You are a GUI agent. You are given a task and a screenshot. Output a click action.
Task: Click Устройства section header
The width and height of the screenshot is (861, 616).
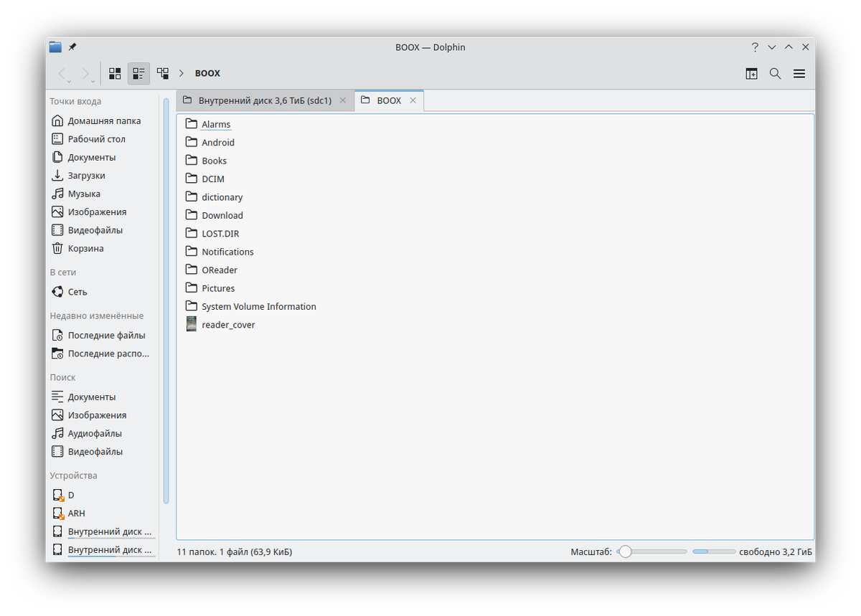tap(73, 475)
